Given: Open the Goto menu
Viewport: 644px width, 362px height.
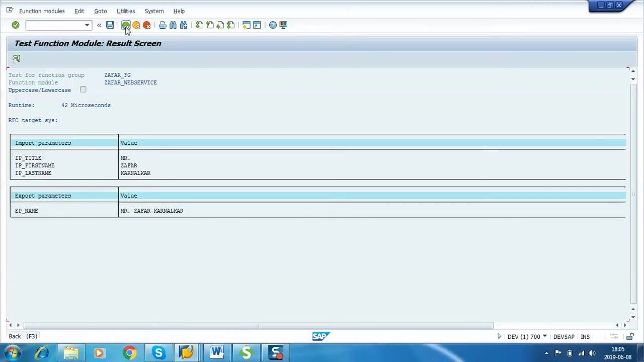Looking at the screenshot, I should 100,11.
